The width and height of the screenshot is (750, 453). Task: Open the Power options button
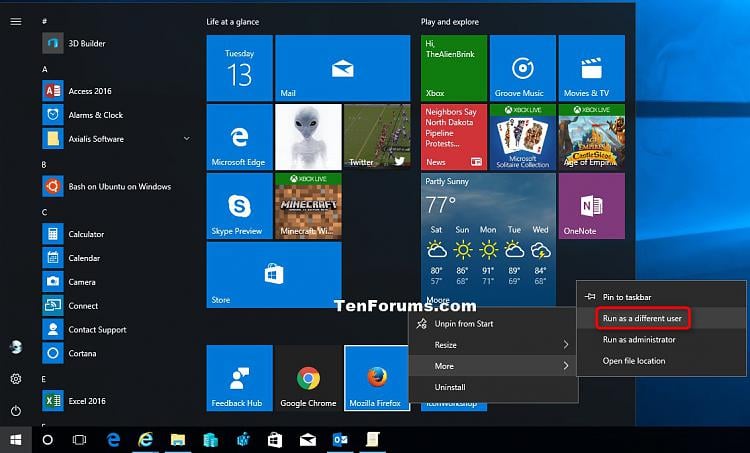tap(16, 410)
